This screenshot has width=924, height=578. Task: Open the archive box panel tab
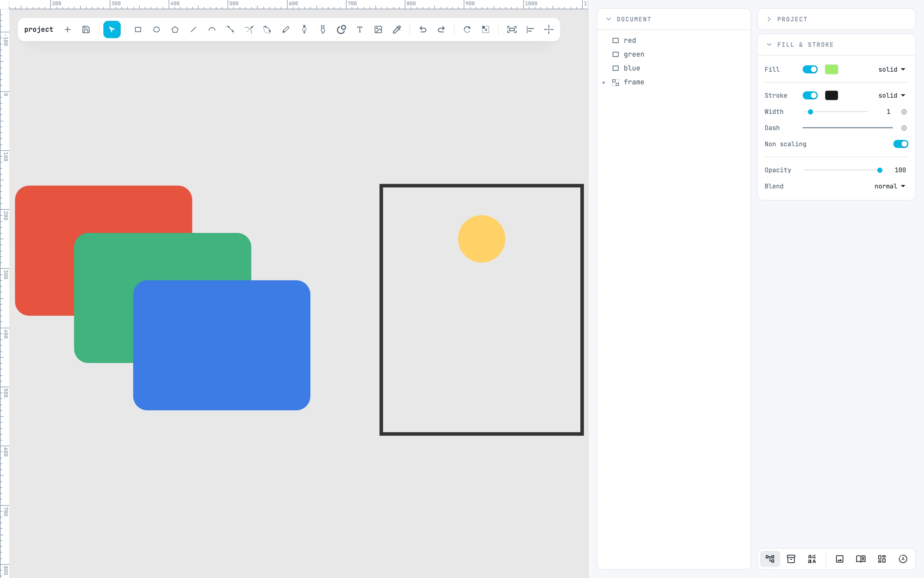coord(791,559)
